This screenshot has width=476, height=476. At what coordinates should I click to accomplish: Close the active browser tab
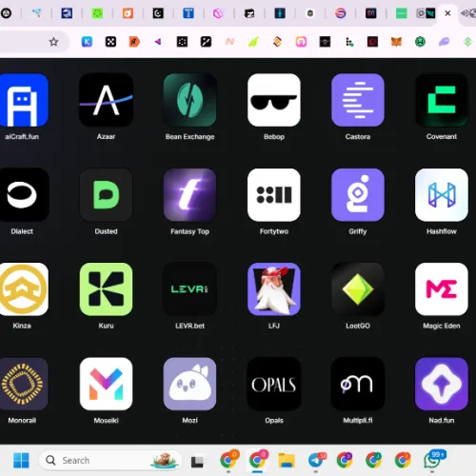[447, 13]
